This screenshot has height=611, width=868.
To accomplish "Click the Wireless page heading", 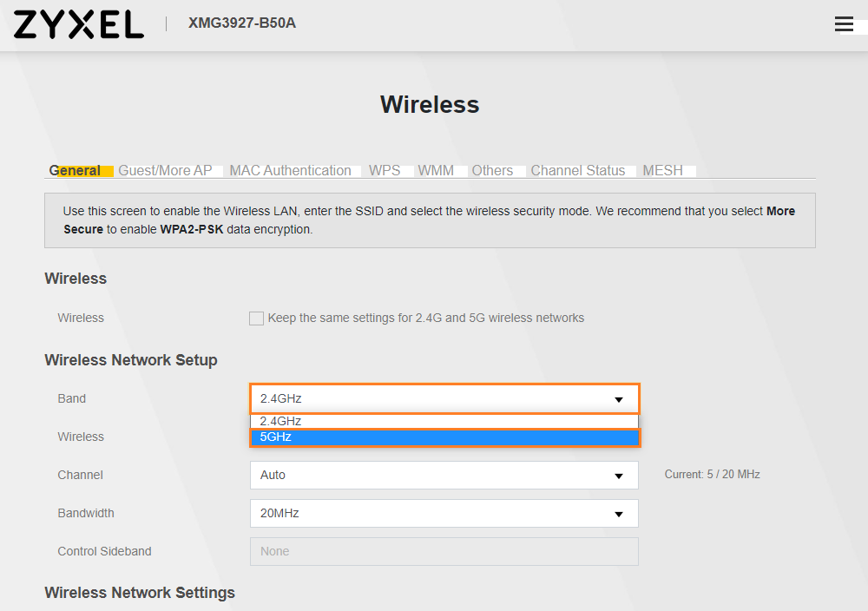I will coord(430,105).
